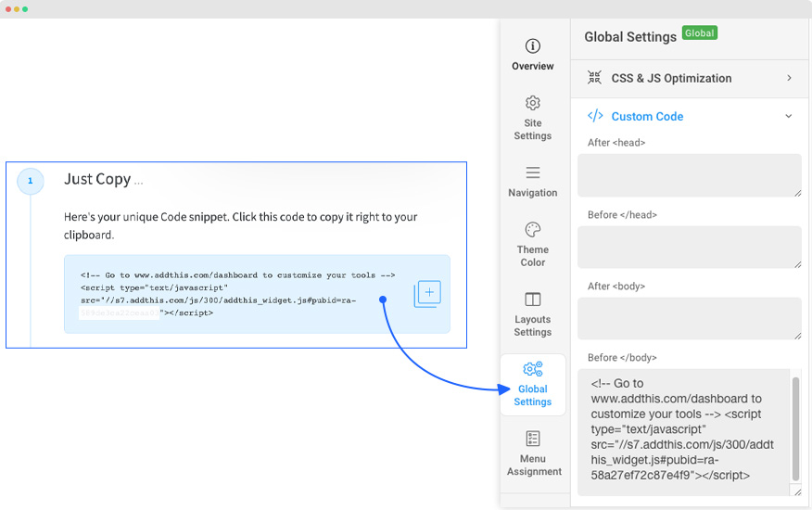Click the yellow minimize window dot
The height and width of the screenshot is (510, 812).
click(x=17, y=9)
